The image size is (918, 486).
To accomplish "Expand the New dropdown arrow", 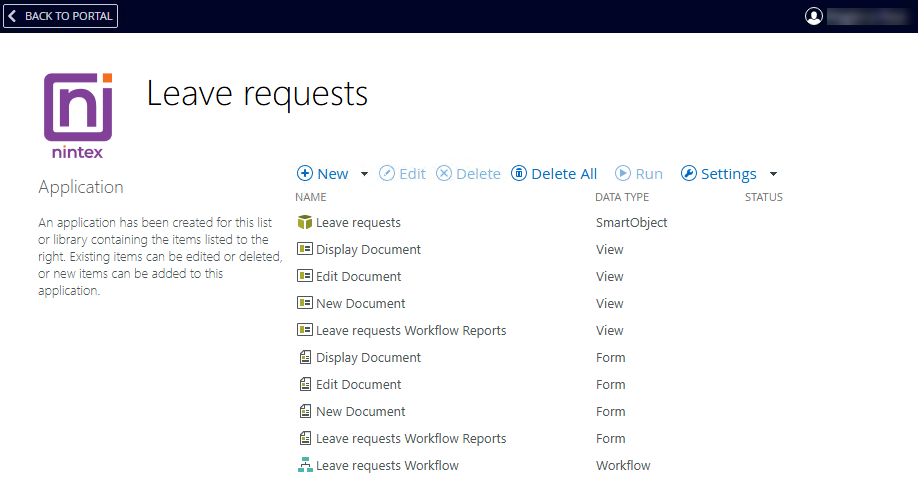I will (x=364, y=174).
